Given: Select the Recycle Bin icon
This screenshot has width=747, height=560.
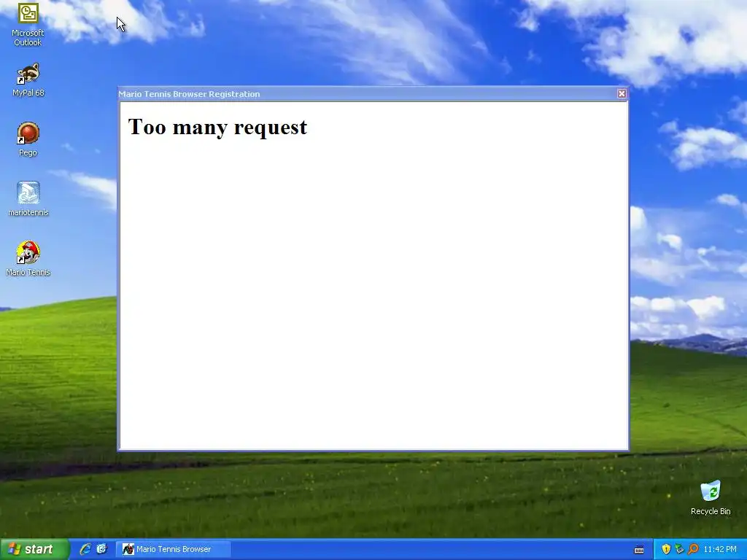Looking at the screenshot, I should [711, 498].
